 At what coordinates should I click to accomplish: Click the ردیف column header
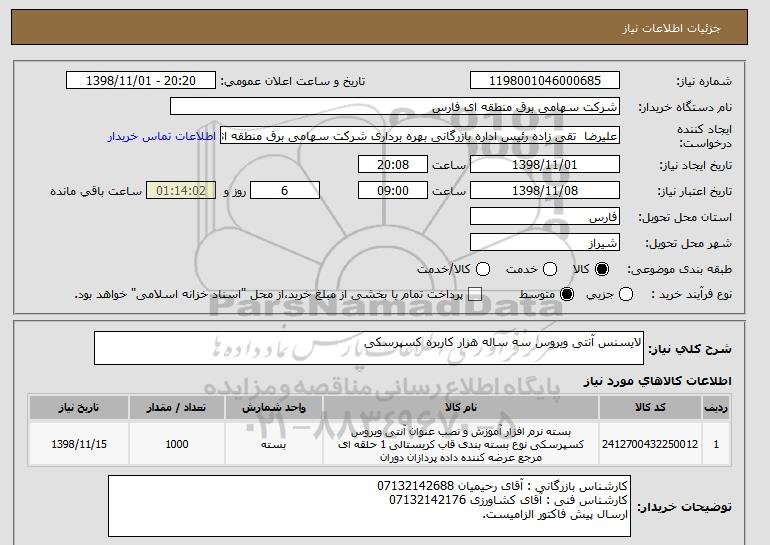point(716,408)
